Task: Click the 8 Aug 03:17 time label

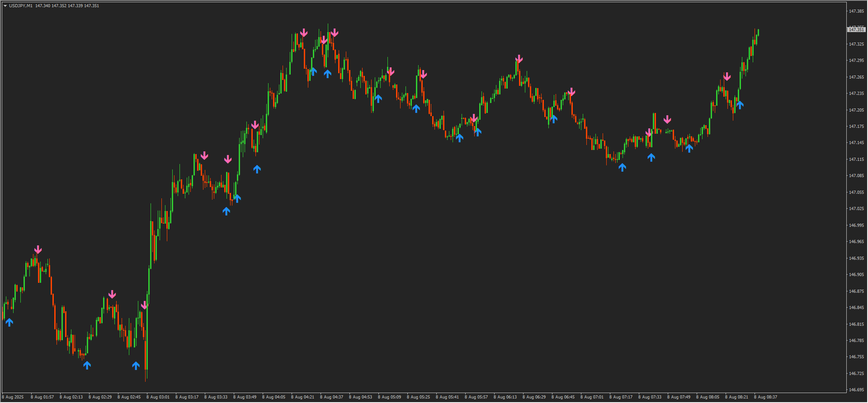Action: point(187,398)
